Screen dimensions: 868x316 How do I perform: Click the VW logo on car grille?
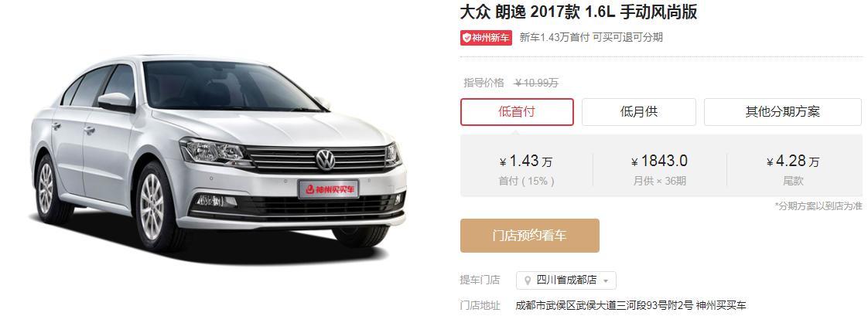click(326, 160)
